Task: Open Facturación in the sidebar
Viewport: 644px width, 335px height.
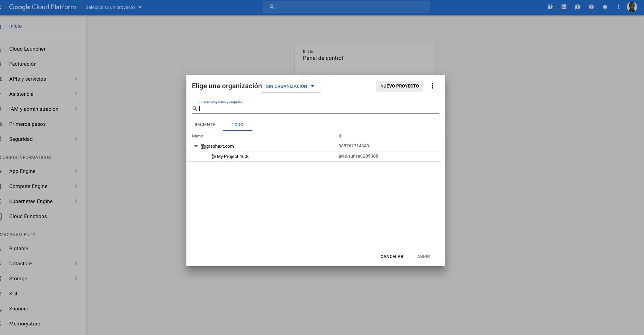Action: point(23,64)
